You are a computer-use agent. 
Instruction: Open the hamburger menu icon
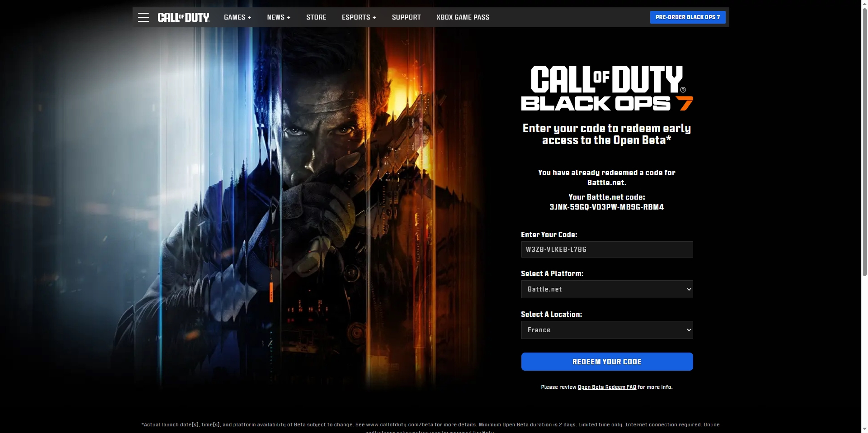143,17
